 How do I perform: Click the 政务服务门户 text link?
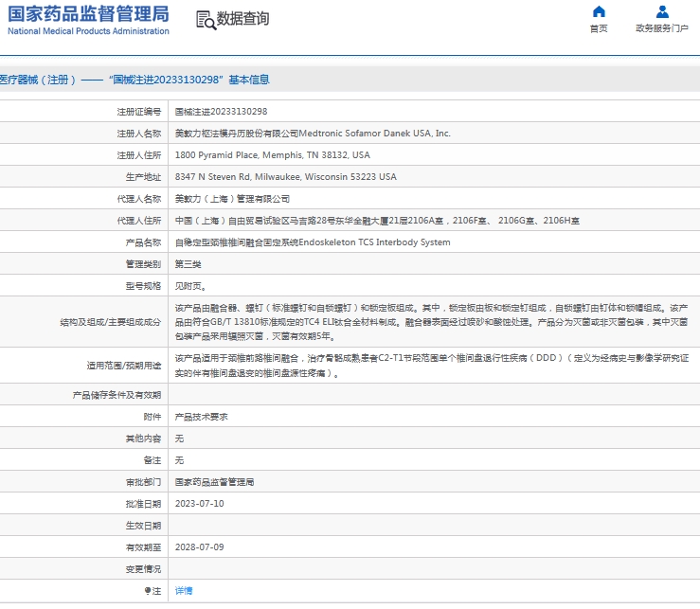662,28
